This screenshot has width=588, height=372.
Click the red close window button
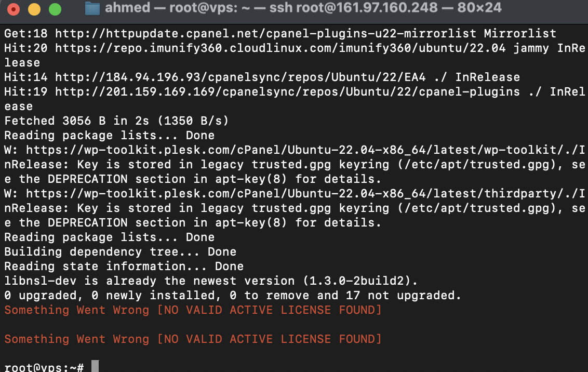(x=14, y=9)
